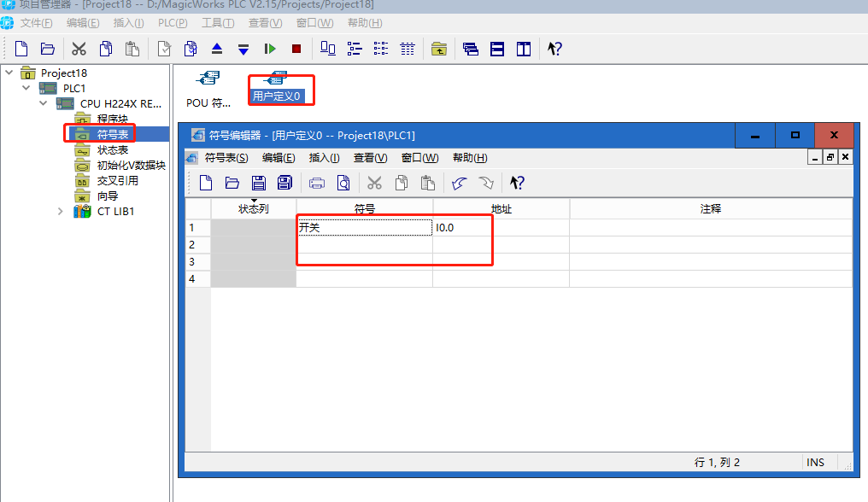Open symbol editor 查看(V) menu

[370, 158]
